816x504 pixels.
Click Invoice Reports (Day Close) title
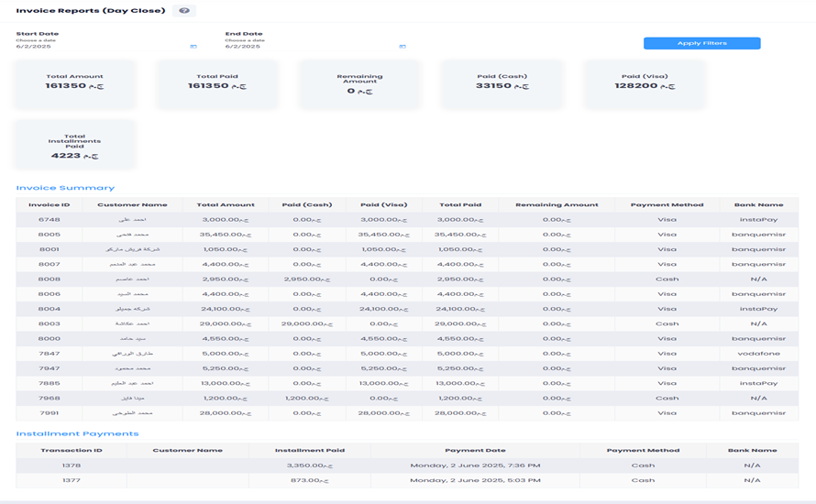pyautogui.click(x=91, y=10)
